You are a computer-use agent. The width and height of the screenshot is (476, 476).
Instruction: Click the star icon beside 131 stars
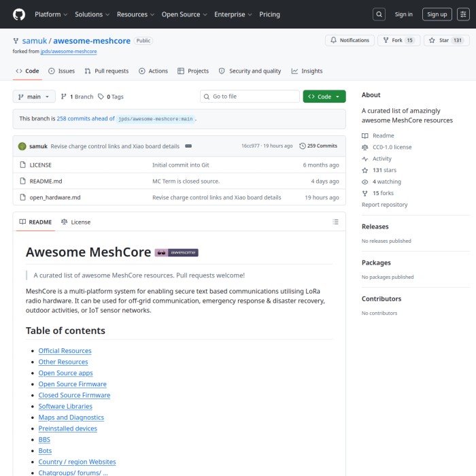pyautogui.click(x=365, y=170)
